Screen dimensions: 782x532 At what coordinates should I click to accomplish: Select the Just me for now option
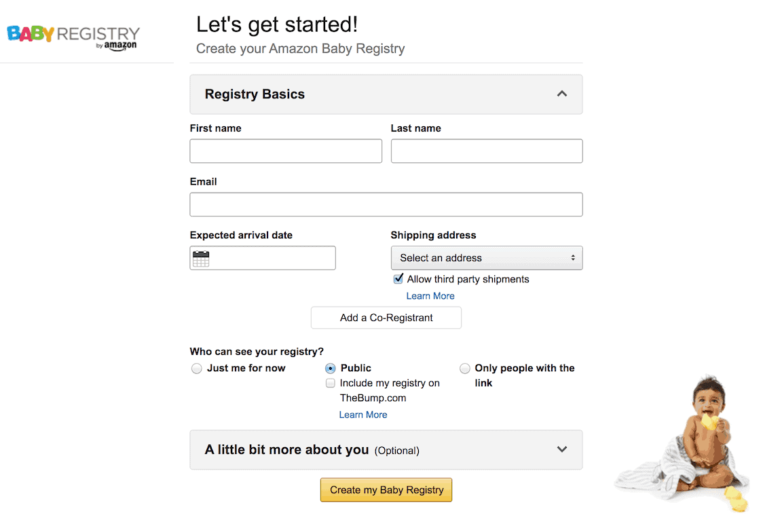(196, 368)
